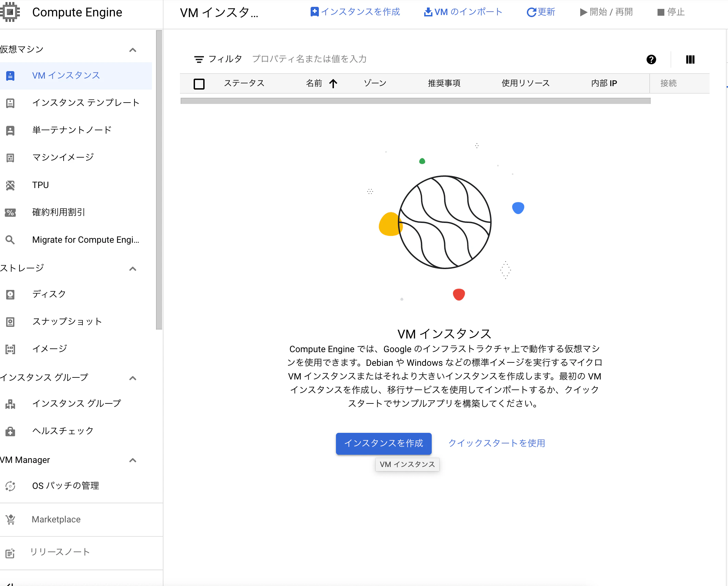Click the 接続 column header

point(668,83)
